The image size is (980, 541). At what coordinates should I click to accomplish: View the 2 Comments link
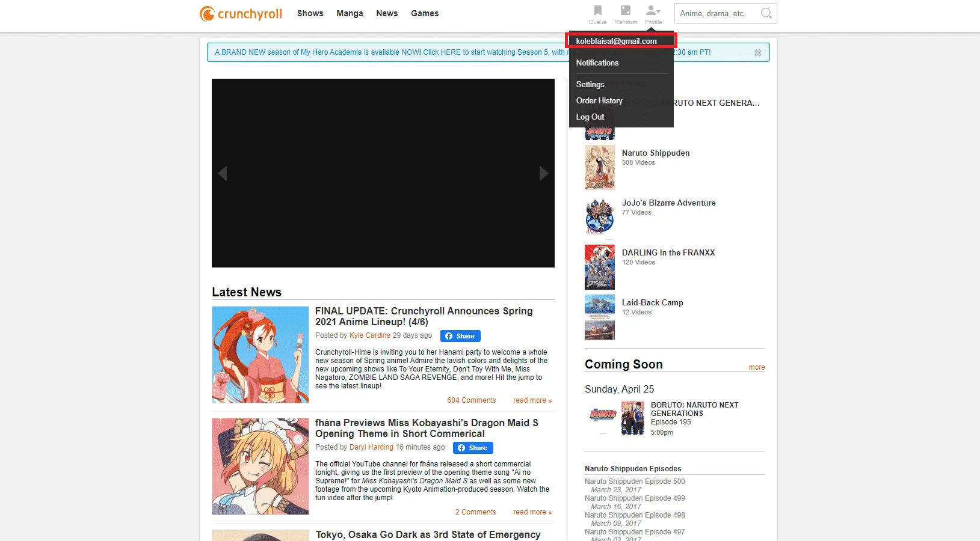pyautogui.click(x=476, y=512)
